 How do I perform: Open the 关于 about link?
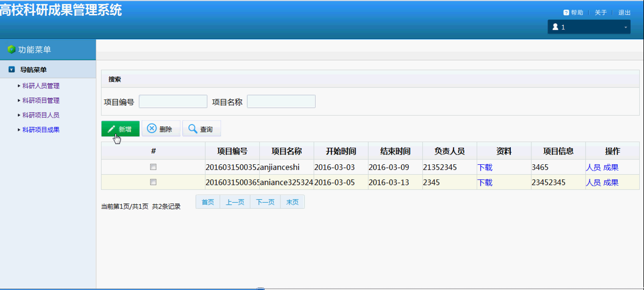click(601, 13)
